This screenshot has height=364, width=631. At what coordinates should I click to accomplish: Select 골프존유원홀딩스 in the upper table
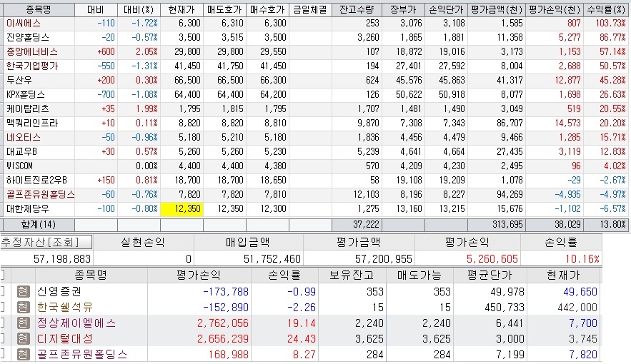tap(41, 194)
